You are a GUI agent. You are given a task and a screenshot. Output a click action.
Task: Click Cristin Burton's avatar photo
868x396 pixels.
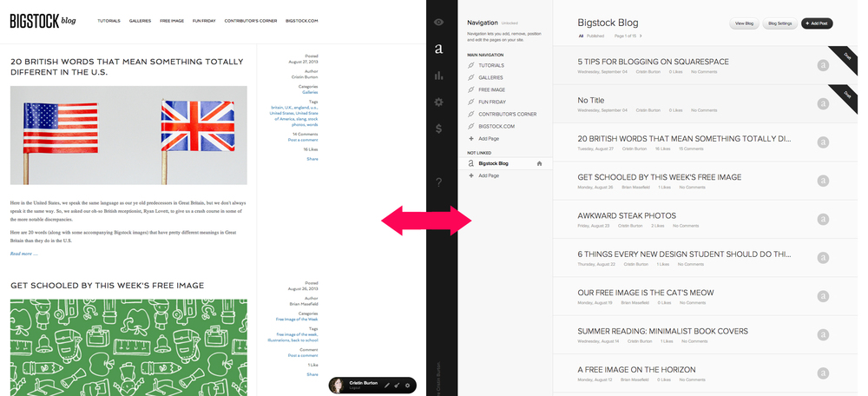[339, 386]
